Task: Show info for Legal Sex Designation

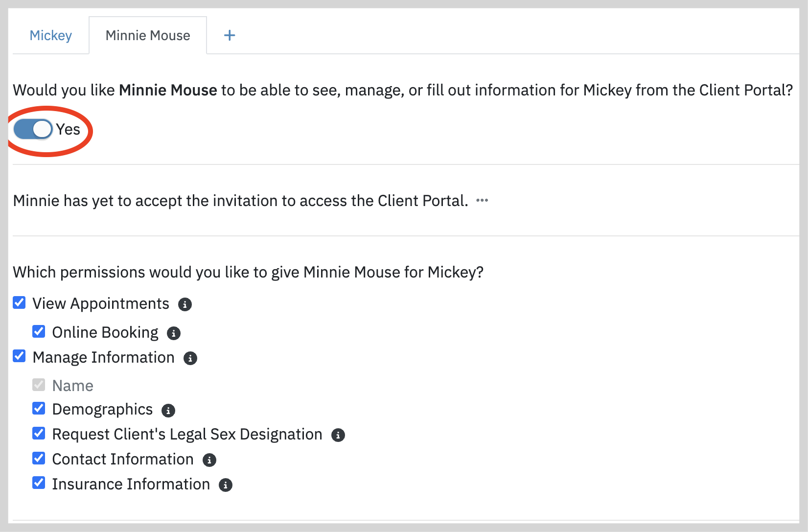Action: 338,435
